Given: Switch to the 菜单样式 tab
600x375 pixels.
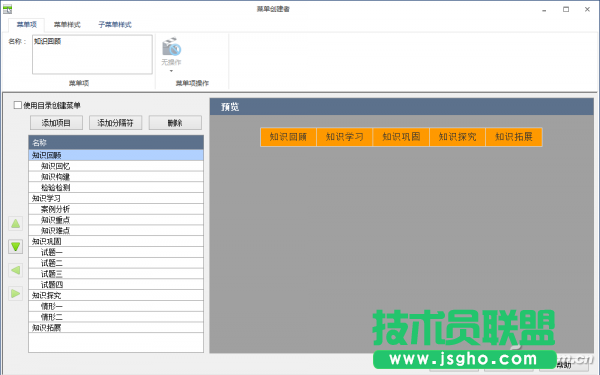Looking at the screenshot, I should click(x=67, y=24).
